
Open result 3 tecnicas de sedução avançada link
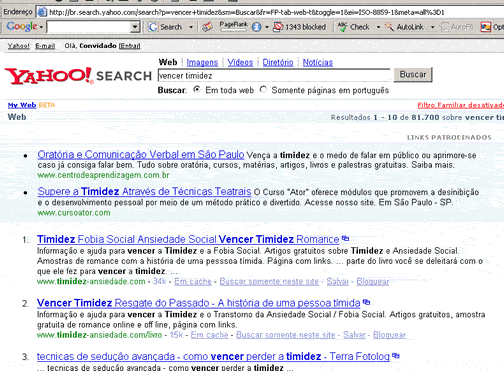[x=213, y=356]
